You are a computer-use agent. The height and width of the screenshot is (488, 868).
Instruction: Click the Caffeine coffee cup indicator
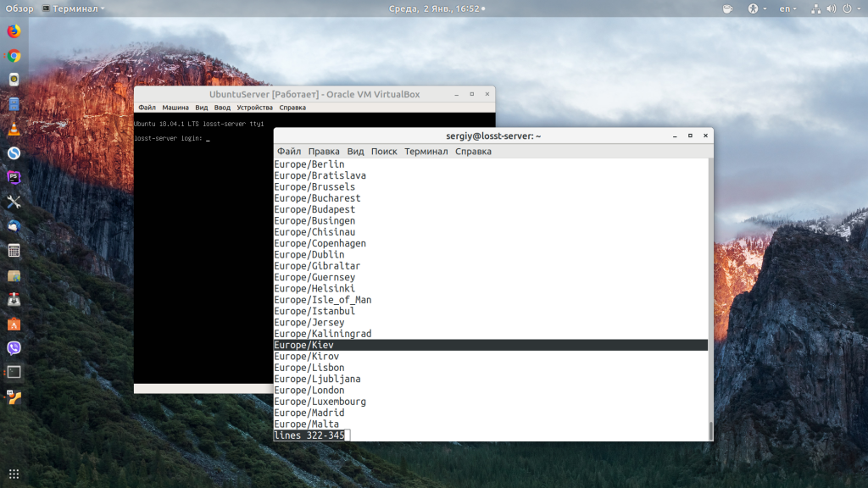click(x=727, y=8)
